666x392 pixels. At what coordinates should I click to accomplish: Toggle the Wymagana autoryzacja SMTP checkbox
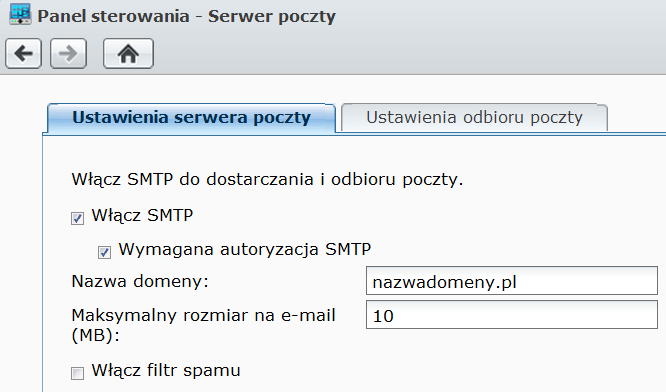click(104, 252)
